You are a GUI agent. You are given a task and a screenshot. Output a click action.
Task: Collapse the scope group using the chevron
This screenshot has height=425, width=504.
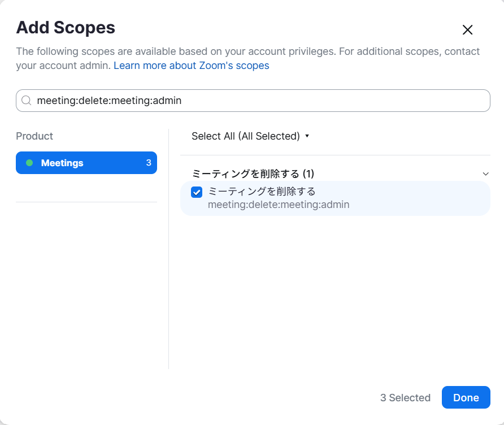pos(485,174)
